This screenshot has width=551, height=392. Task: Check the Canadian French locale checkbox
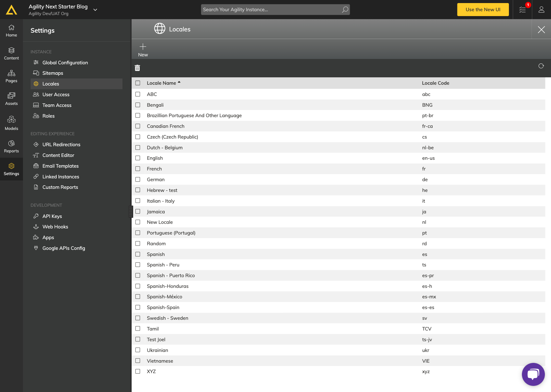coord(138,126)
